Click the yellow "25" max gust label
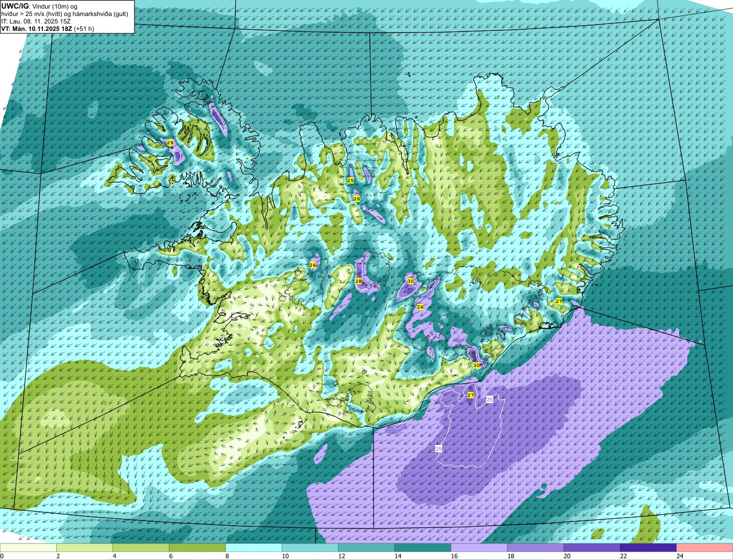 click(x=350, y=180)
